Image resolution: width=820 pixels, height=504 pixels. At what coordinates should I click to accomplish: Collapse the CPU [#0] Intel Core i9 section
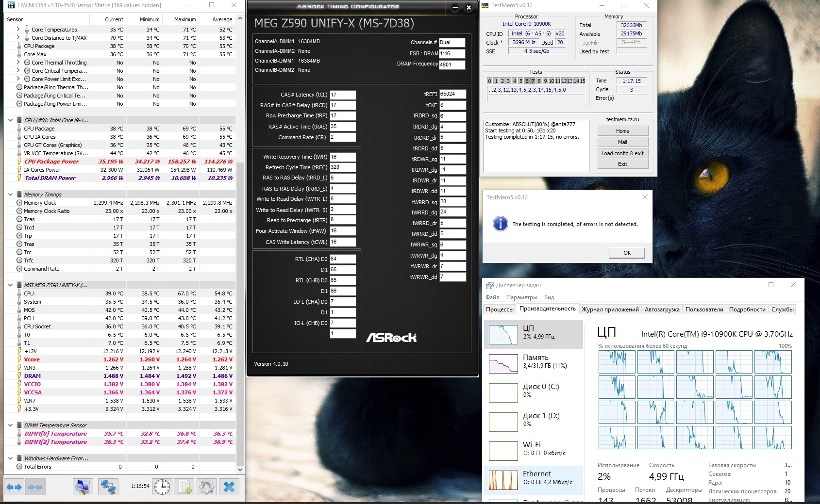point(11,120)
